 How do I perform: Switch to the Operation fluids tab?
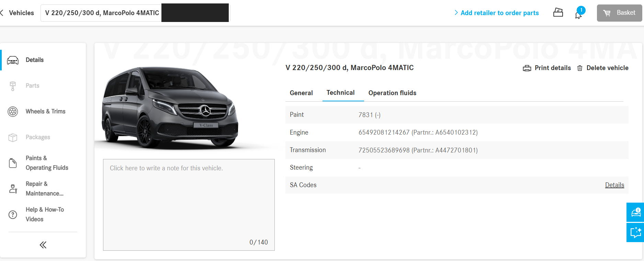pos(392,93)
